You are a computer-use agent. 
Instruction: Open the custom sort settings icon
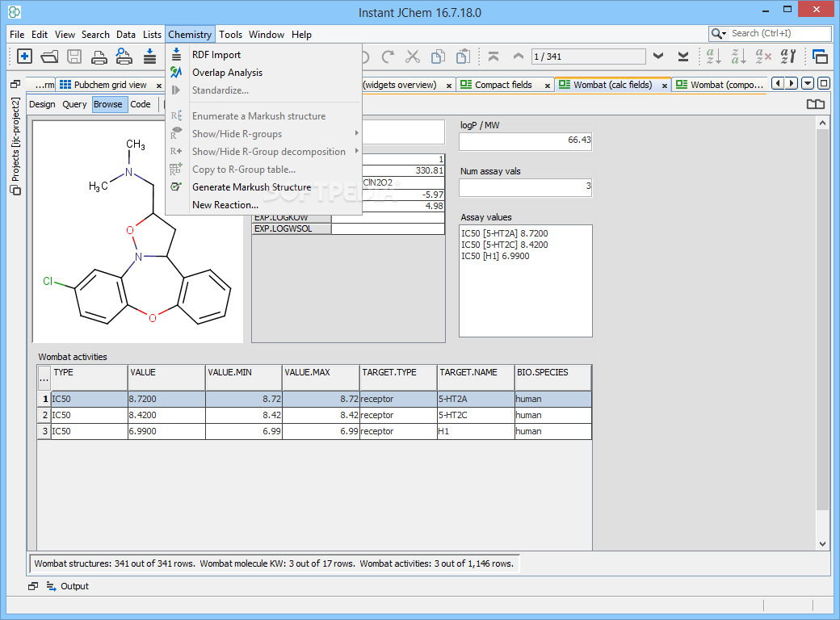pyautogui.click(x=788, y=57)
